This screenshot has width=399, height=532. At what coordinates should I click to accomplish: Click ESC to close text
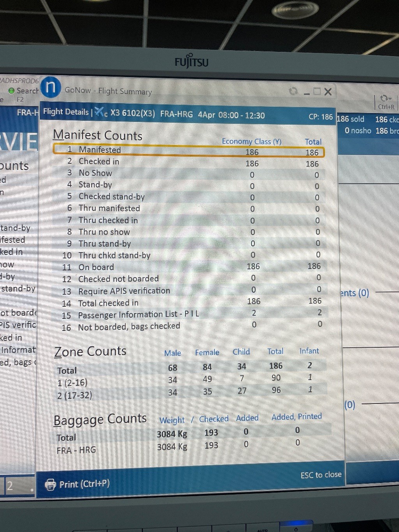[x=321, y=475]
